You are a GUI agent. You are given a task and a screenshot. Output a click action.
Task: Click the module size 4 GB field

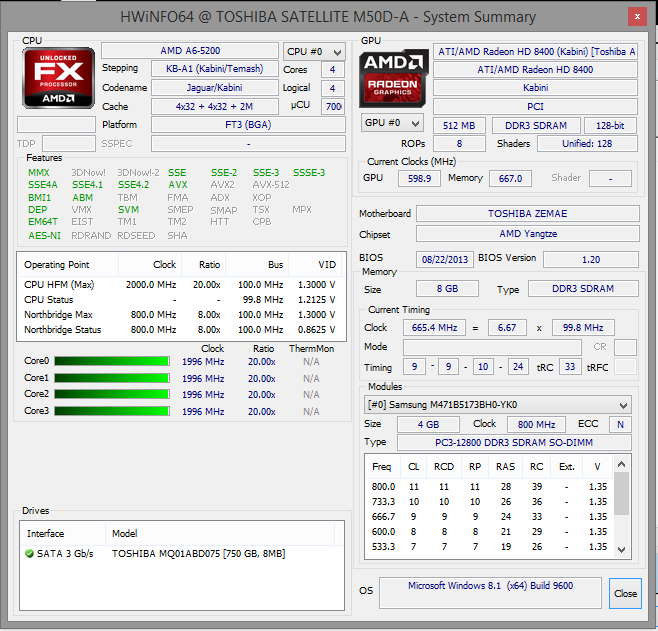(x=428, y=425)
